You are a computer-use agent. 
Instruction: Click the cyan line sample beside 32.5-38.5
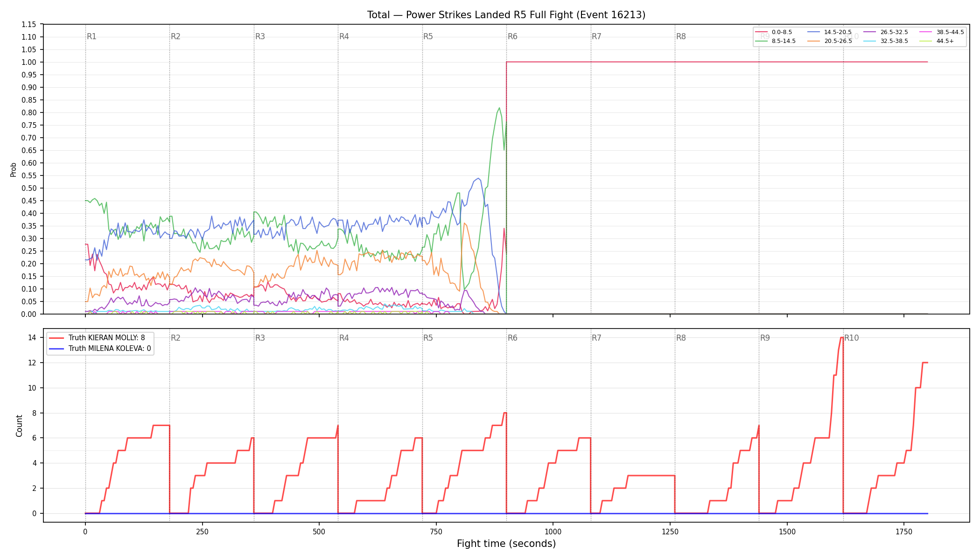click(870, 41)
